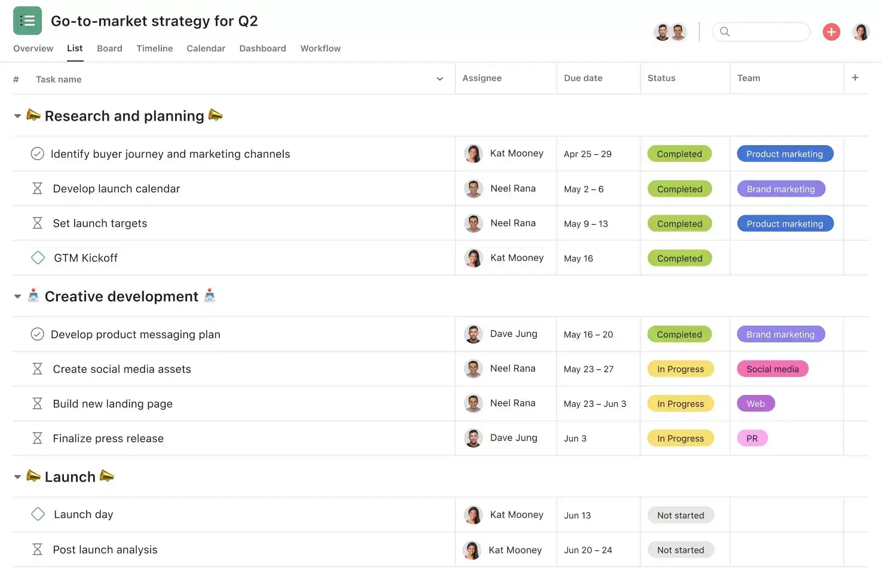Open the Task name column dropdown arrow

point(440,78)
